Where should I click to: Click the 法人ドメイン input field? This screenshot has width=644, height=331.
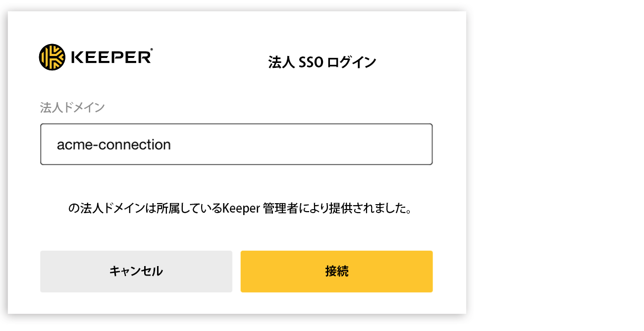point(236,144)
